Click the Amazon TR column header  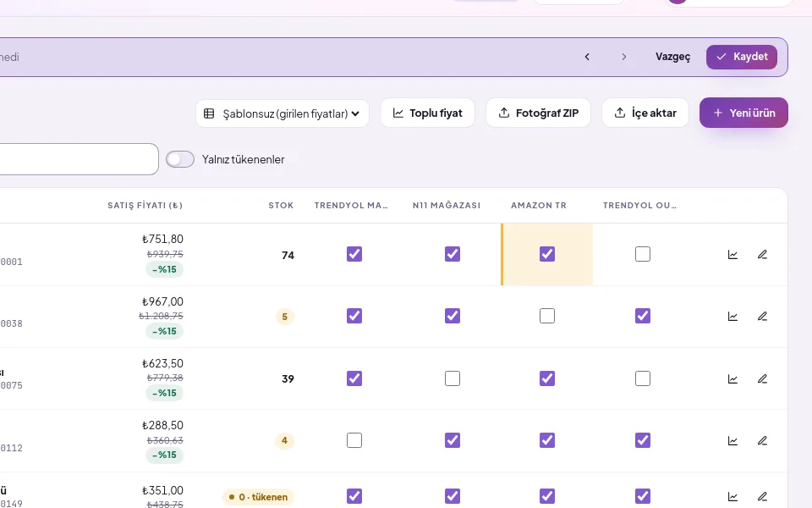coord(539,205)
